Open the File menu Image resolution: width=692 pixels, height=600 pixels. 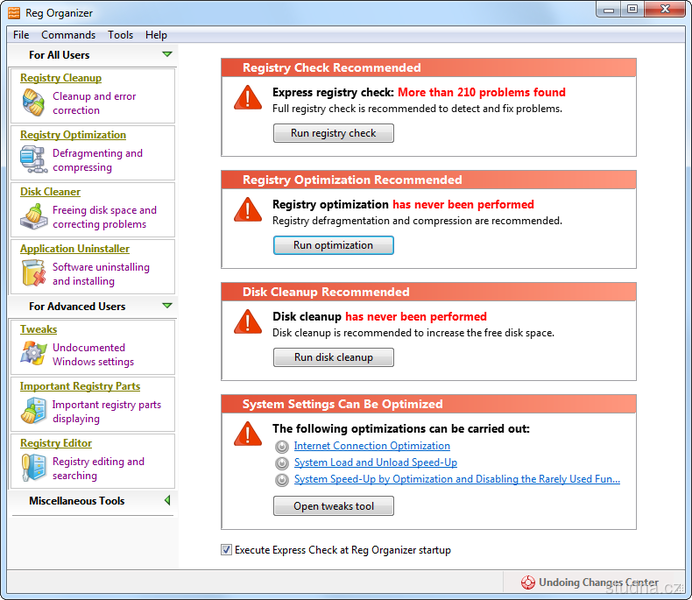coord(21,35)
